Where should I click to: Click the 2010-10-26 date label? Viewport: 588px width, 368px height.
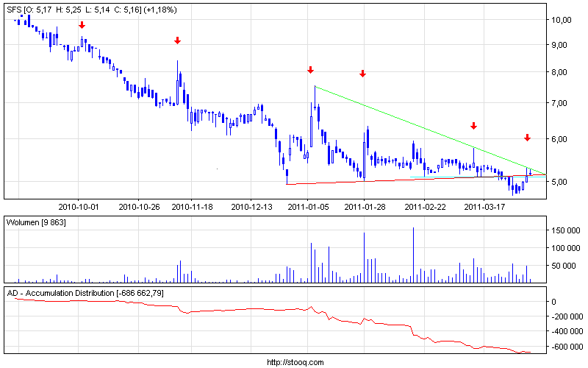[139, 207]
